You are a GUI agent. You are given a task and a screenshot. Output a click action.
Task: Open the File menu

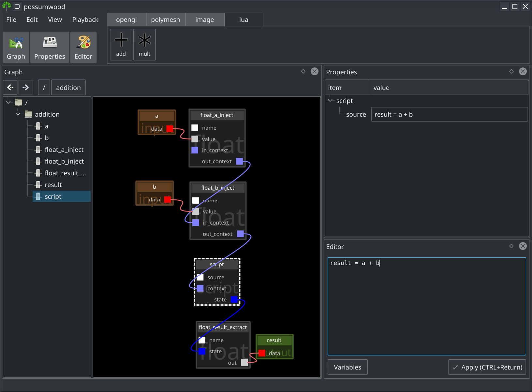pos(11,20)
